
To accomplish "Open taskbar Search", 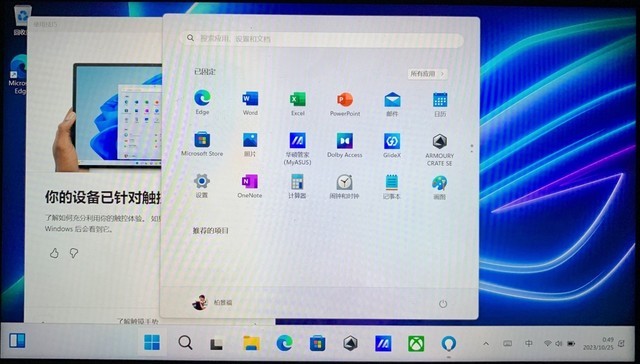I will pyautogui.click(x=185, y=343).
